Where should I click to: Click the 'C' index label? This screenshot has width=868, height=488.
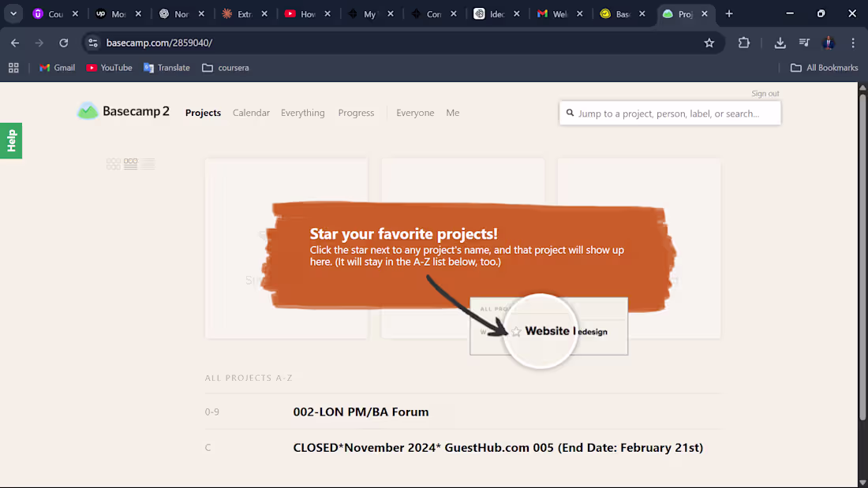click(x=208, y=447)
